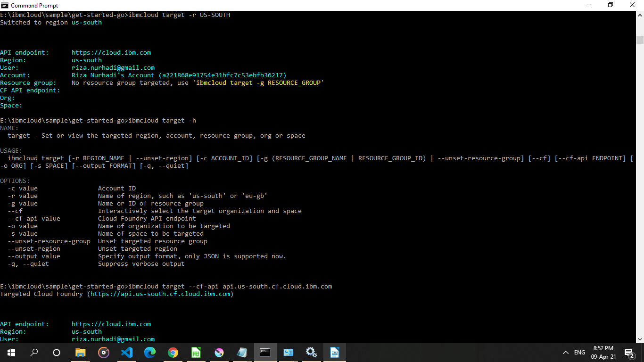Image resolution: width=644 pixels, height=362 pixels.
Task: Click the '-q, --quiet' option row
Action: (x=96, y=264)
